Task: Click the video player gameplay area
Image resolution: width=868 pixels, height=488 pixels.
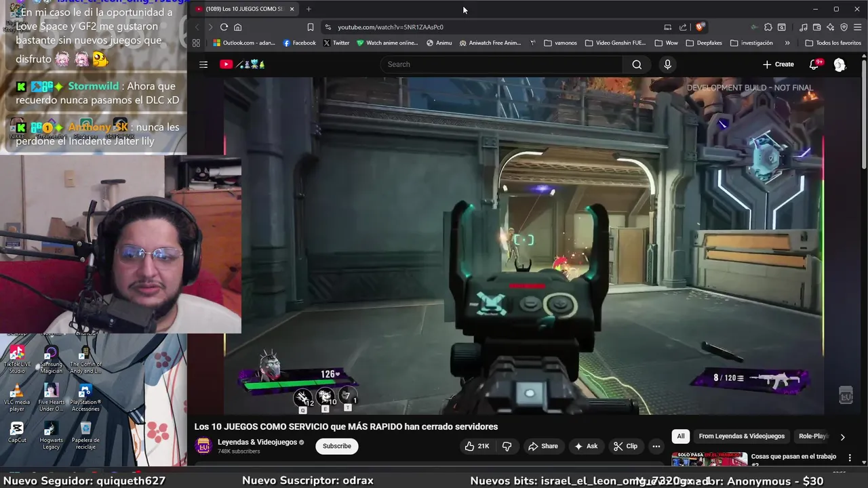Action: tap(524, 245)
